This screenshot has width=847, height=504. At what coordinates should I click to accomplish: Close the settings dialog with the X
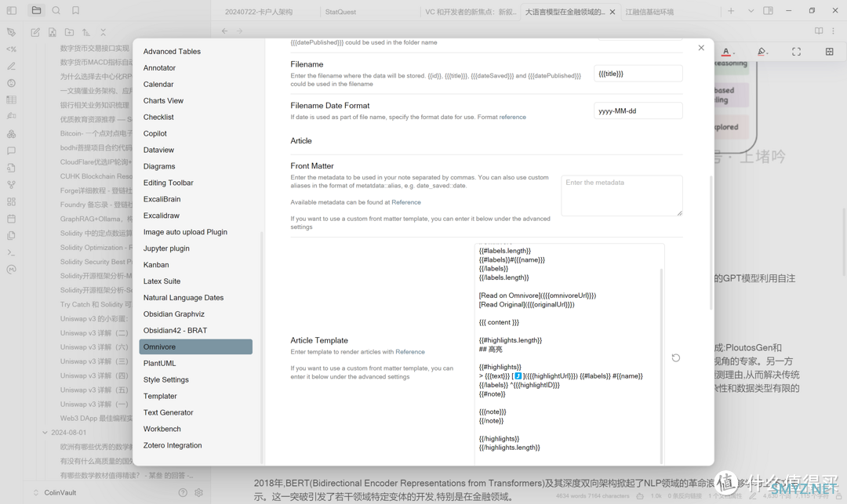coord(701,48)
